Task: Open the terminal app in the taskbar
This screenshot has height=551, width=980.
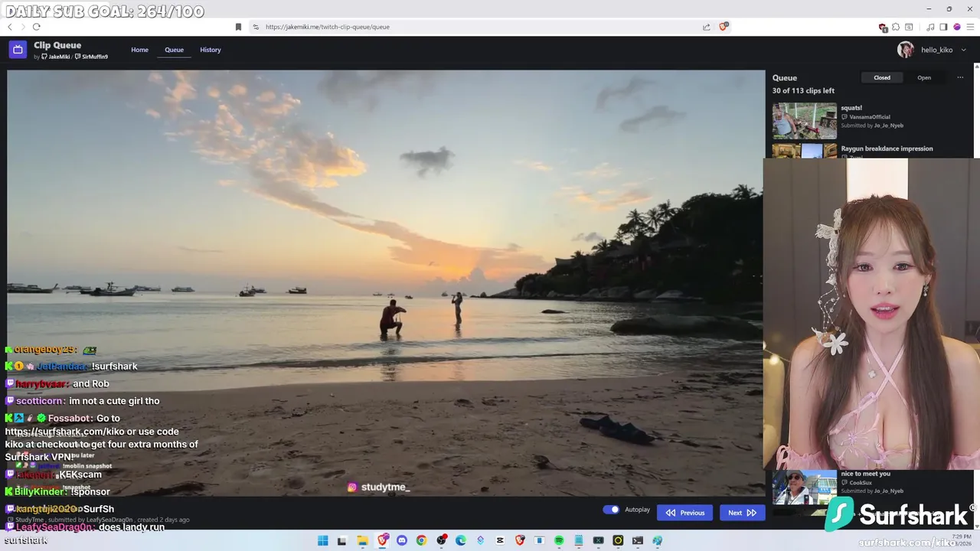Action: [638, 540]
